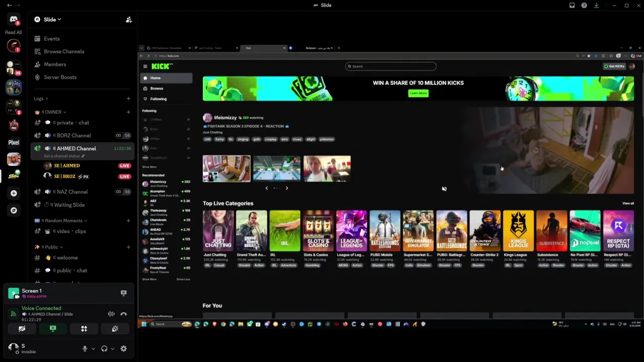Screen dimensions: 644x362
Task: Open noise suppression waveform icon
Action: pyautogui.click(x=111, y=314)
